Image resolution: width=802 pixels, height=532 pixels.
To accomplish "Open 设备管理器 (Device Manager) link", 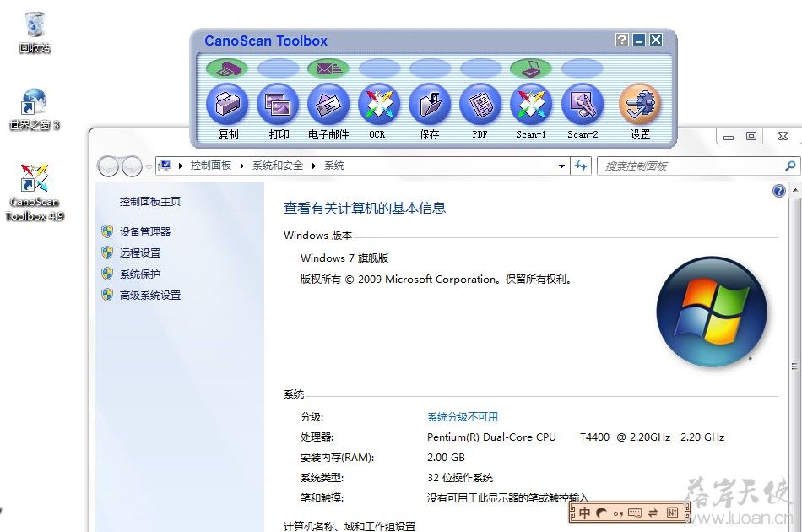I will pos(144,231).
